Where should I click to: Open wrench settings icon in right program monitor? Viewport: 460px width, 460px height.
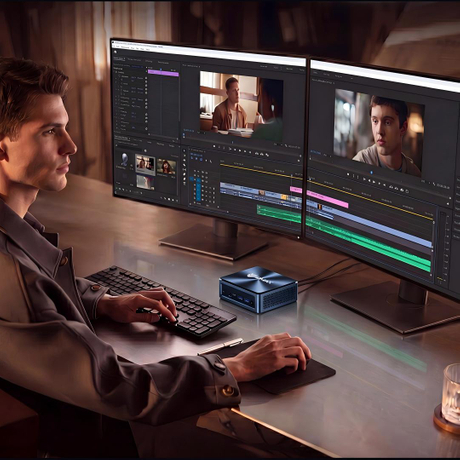point(434,184)
